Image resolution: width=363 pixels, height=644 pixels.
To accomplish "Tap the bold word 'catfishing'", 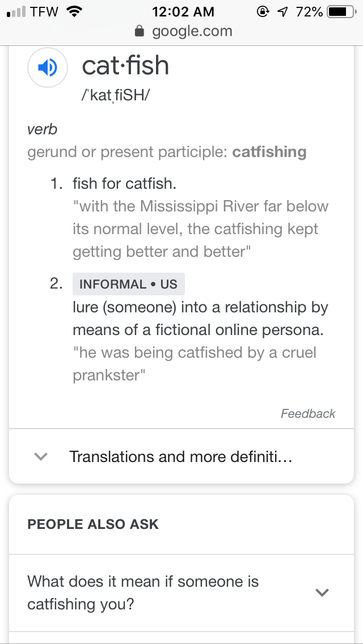I will [x=269, y=152].
